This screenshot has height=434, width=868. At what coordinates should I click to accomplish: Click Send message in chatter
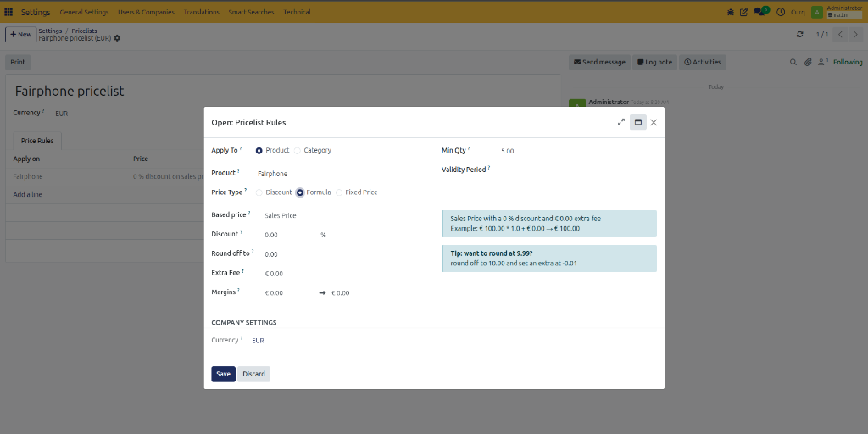click(x=599, y=62)
